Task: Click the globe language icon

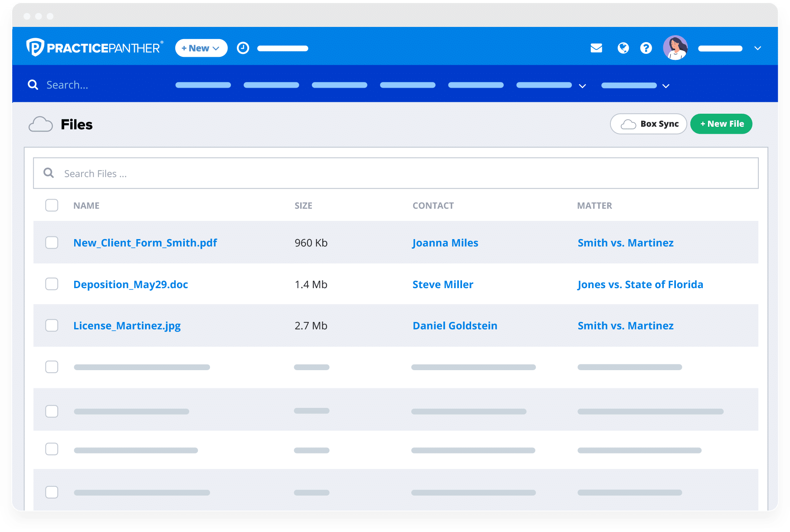Action: point(623,48)
